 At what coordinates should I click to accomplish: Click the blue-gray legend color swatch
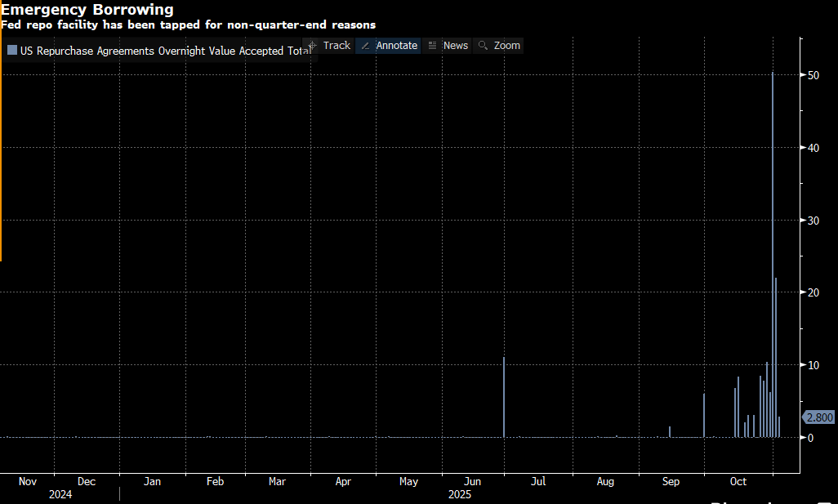(x=11, y=51)
